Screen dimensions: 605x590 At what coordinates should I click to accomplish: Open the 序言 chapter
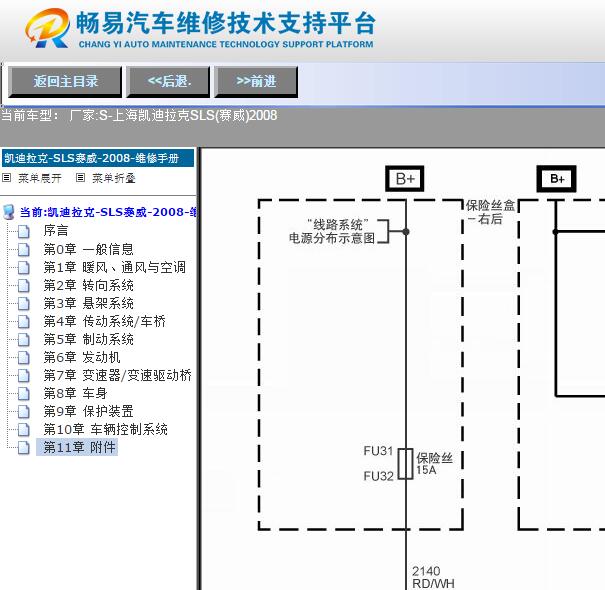click(56, 230)
